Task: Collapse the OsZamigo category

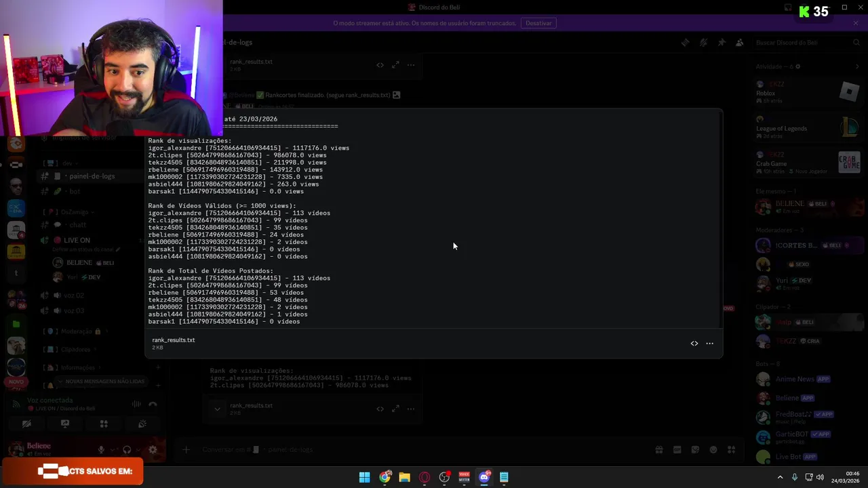Action: (68, 212)
